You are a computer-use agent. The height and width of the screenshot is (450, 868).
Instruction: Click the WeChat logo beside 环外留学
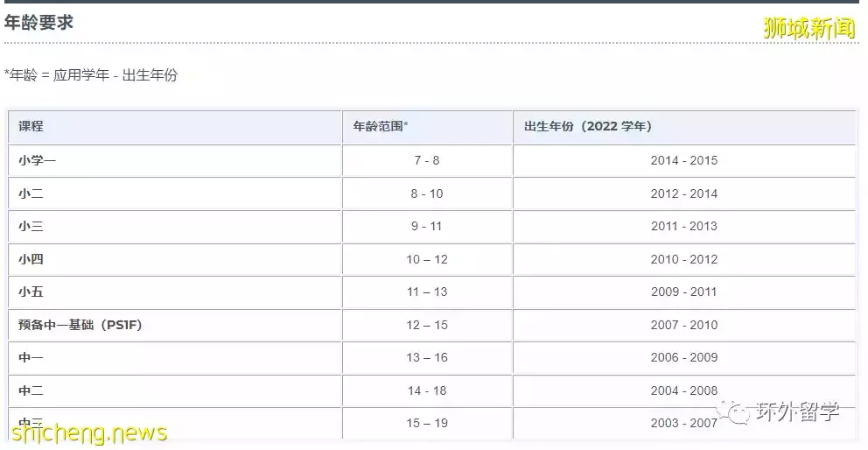pyautogui.click(x=735, y=411)
